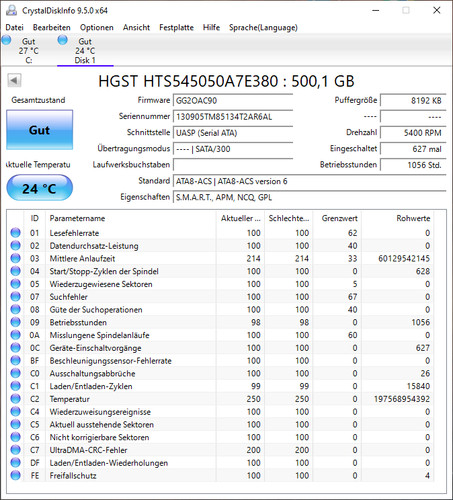Image resolution: width=453 pixels, height=500 pixels.
Task: Click the Aktueller column header
Action: coord(240,218)
